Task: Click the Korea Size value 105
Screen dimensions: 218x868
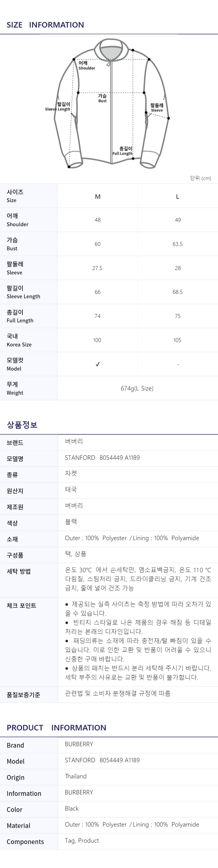Action: pos(177,340)
